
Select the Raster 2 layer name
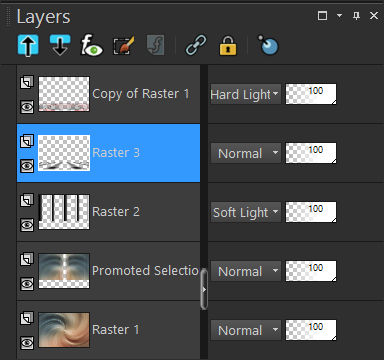click(116, 212)
